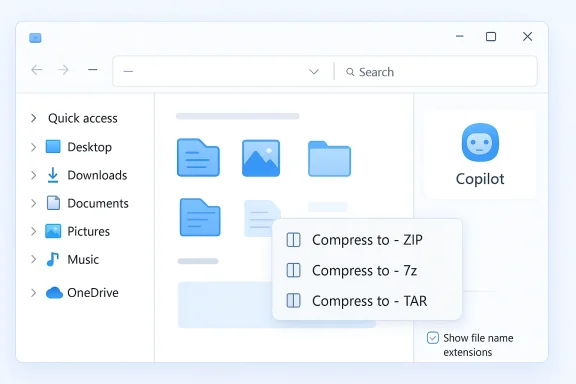The image size is (576, 384).
Task: Maximize the File Explorer window
Action: (x=491, y=36)
